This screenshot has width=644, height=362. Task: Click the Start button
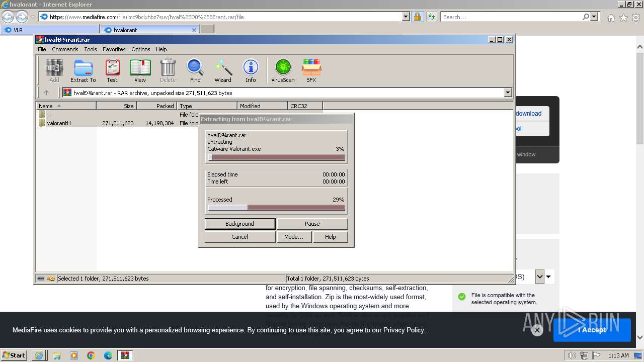(x=14, y=355)
